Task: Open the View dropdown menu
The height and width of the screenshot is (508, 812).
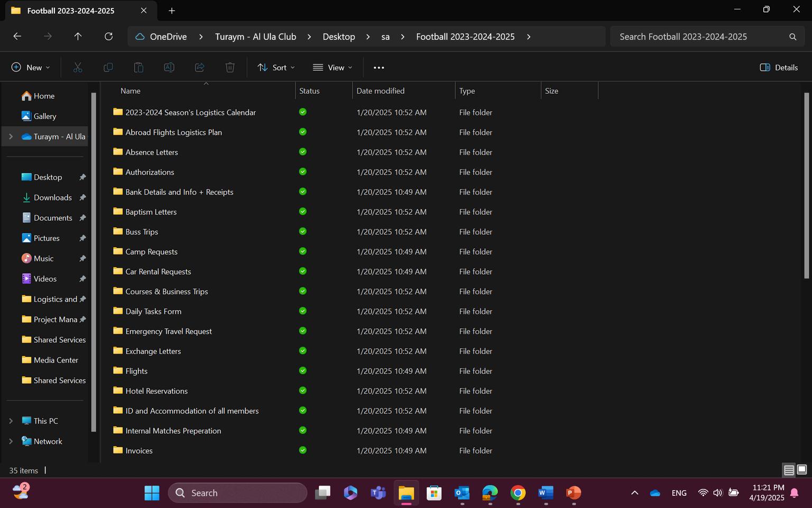Action: pyautogui.click(x=332, y=67)
